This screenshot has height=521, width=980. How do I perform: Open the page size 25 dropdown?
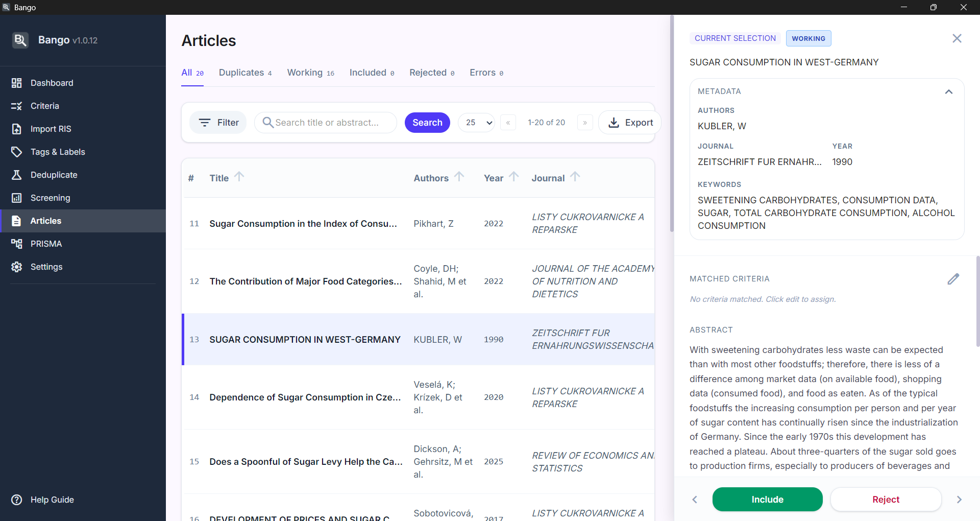pos(476,123)
